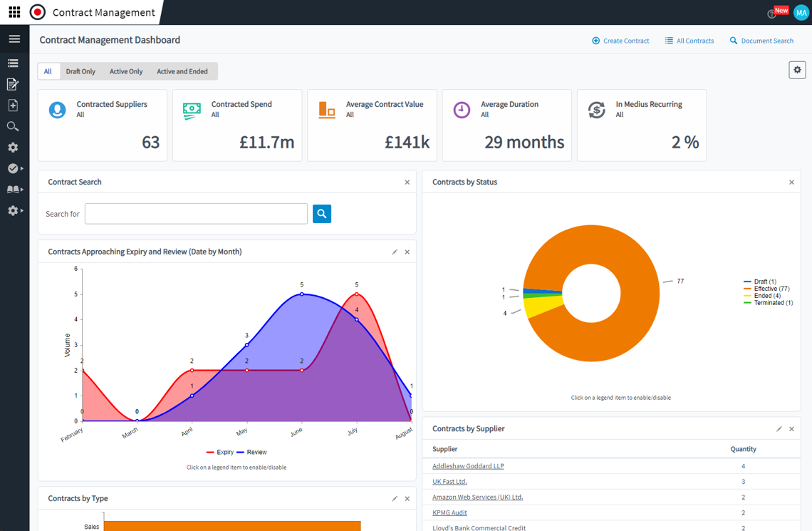
Task: Open the search magnifier in sidebar
Action: 13,127
